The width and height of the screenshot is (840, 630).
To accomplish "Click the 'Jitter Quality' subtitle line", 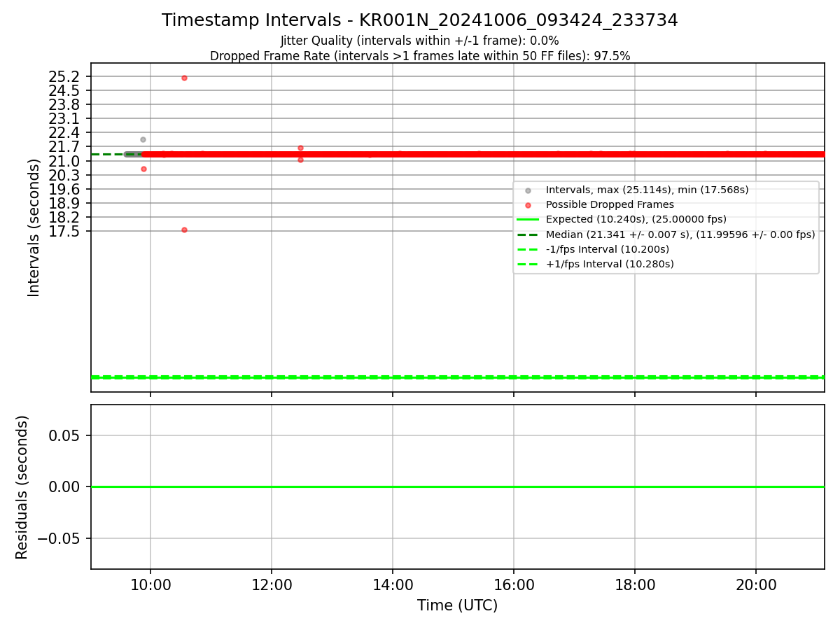I will pos(420,41).
